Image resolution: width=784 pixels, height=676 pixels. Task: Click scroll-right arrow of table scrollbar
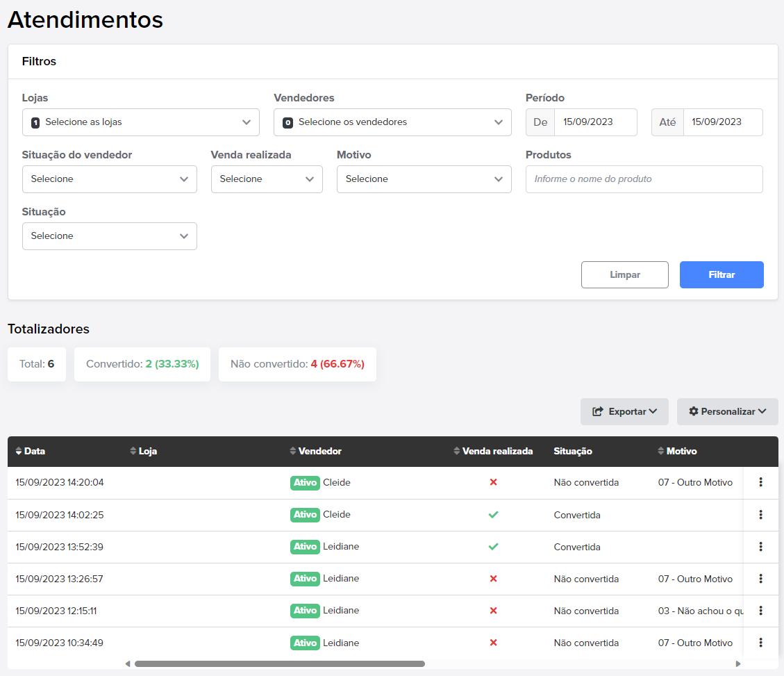[x=738, y=663]
